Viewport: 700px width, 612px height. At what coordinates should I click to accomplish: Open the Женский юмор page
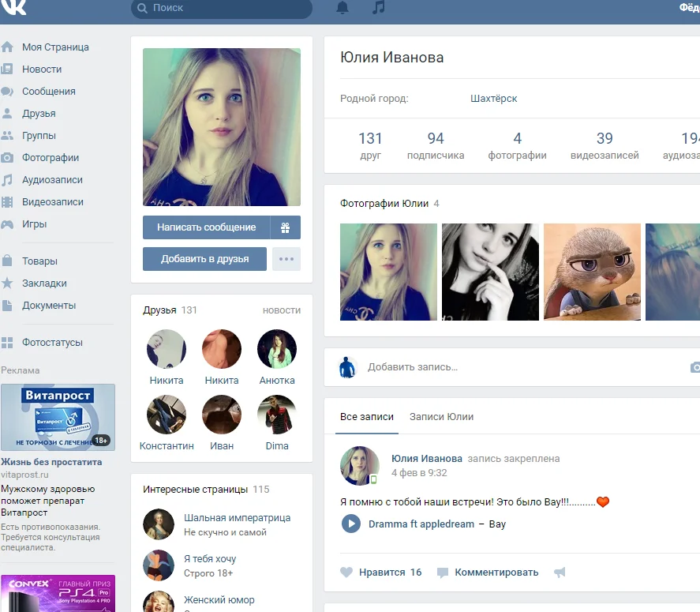pyautogui.click(x=219, y=600)
